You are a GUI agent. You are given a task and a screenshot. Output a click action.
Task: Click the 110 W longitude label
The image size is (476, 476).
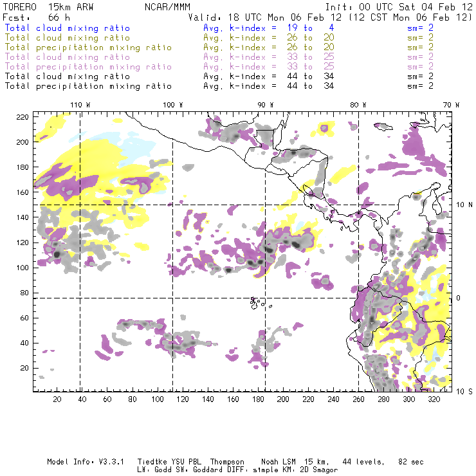click(x=80, y=105)
